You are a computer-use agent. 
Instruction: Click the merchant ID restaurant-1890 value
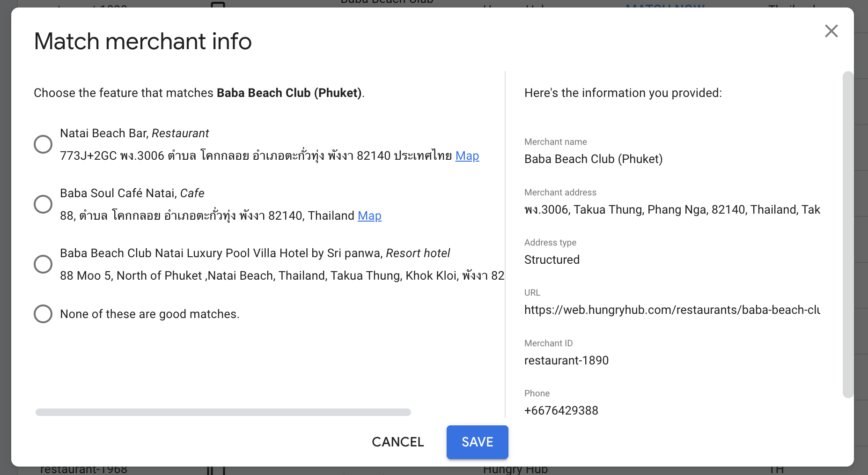[x=566, y=360]
